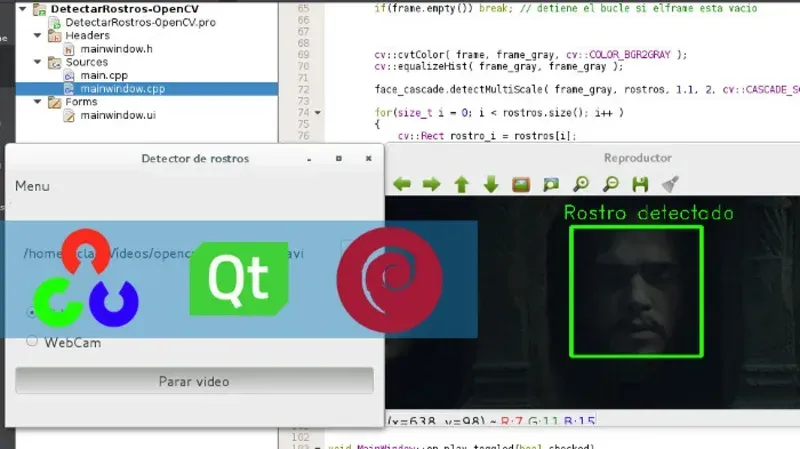Click the main.cpp file icon
Viewport: 800px width, 449px height.
[69, 76]
